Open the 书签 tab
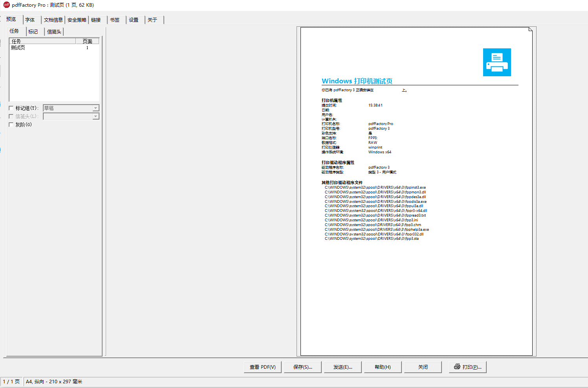This screenshot has height=388, width=588. [115, 20]
